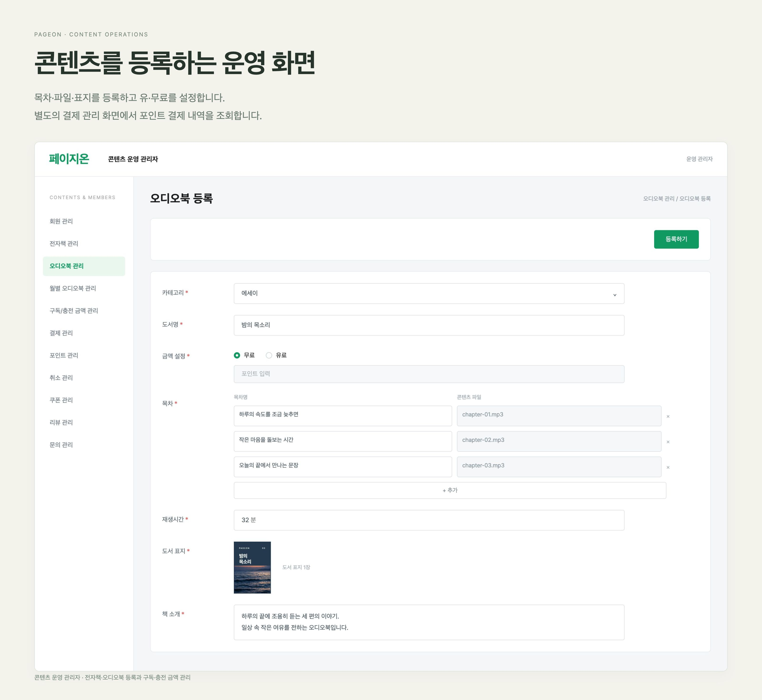762x700 pixels.
Task: Click the 책 소개 text area
Action: pyautogui.click(x=429, y=622)
